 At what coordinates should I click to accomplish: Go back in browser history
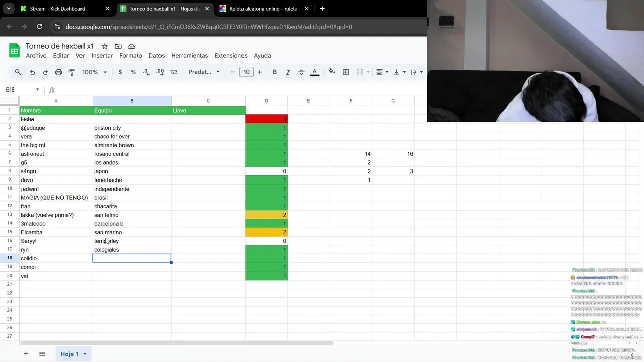(10, 27)
